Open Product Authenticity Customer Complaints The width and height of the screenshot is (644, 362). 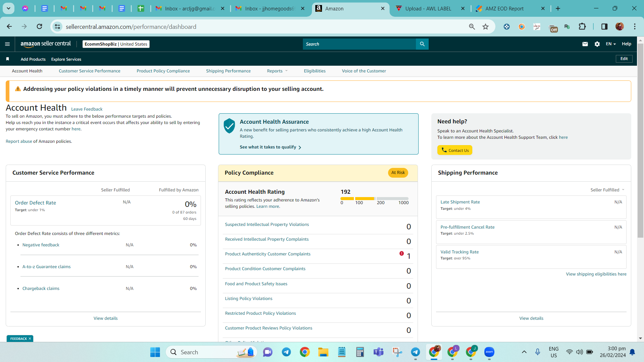coord(268,254)
